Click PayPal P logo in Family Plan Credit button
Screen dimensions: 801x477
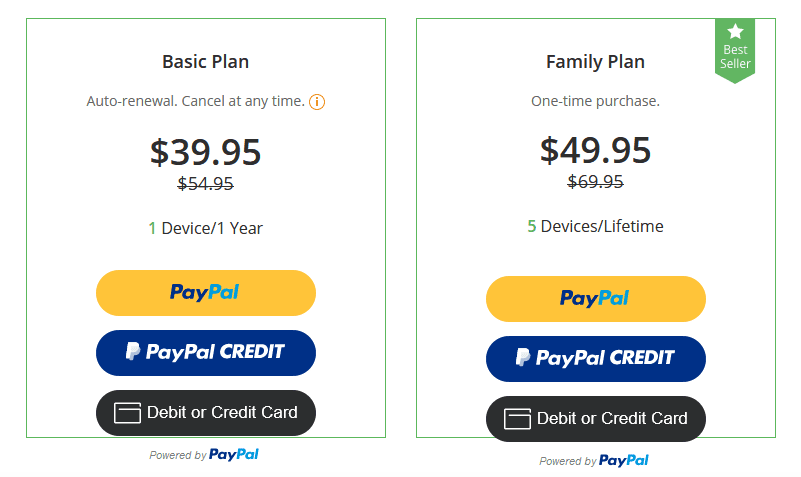(523, 357)
